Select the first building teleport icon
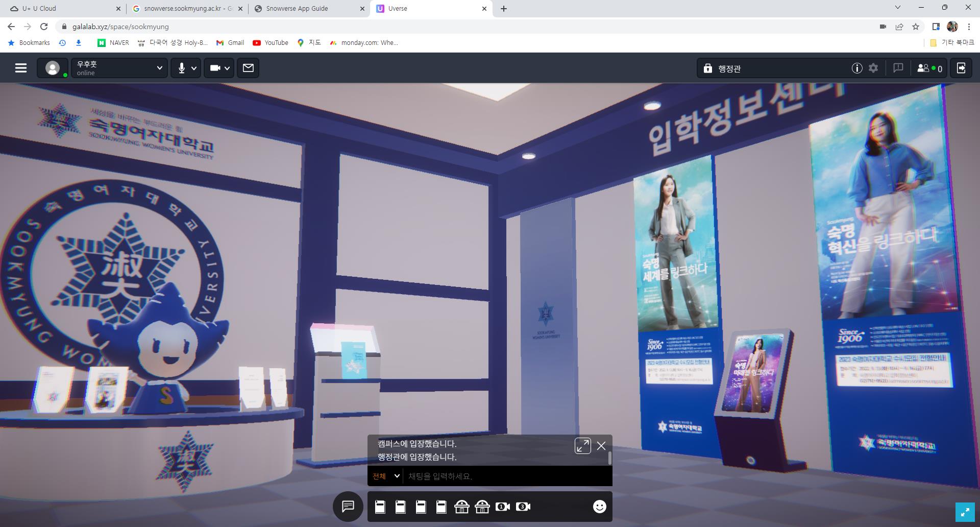 pos(462,507)
